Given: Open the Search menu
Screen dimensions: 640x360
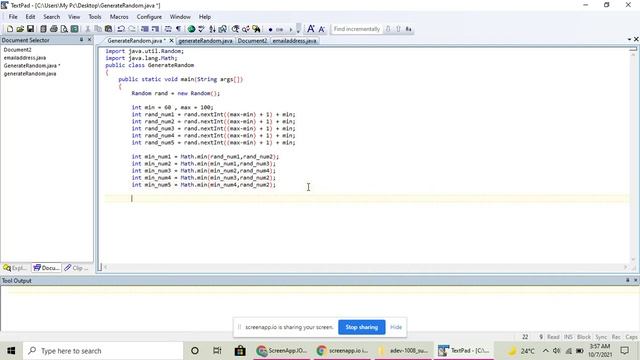Looking at the screenshot, I should pos(51,17).
